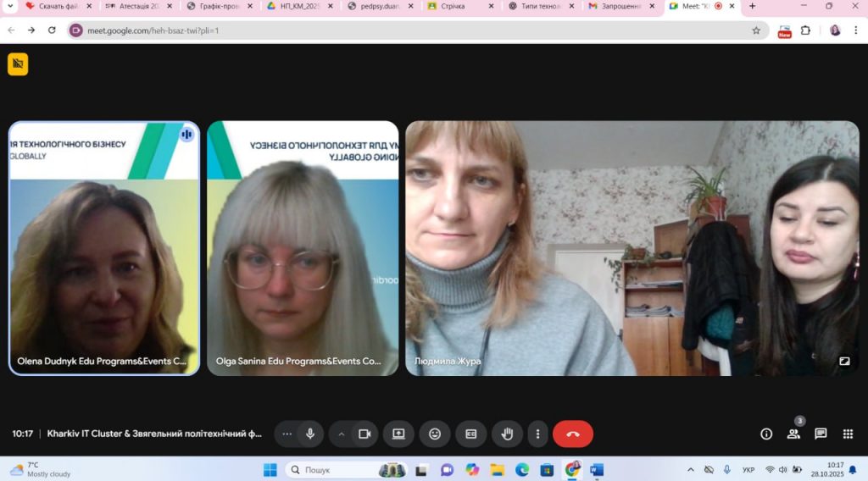Open the three-dot more options menu
The height and width of the screenshot is (481, 868).
point(537,434)
